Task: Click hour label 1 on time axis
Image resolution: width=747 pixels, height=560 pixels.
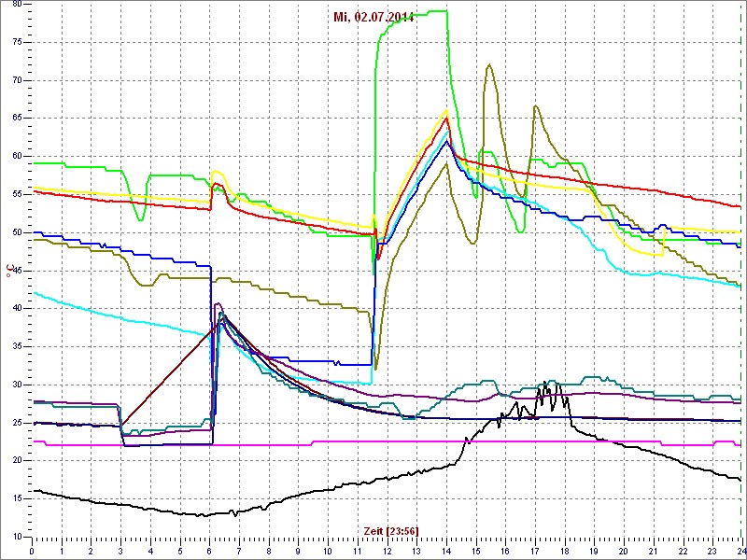Action: (62, 551)
